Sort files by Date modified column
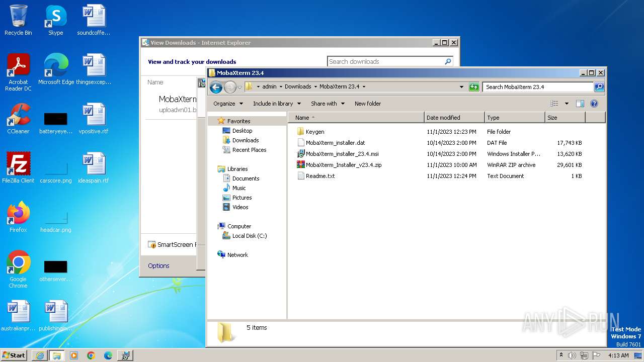The width and height of the screenshot is (644, 362). click(x=454, y=118)
